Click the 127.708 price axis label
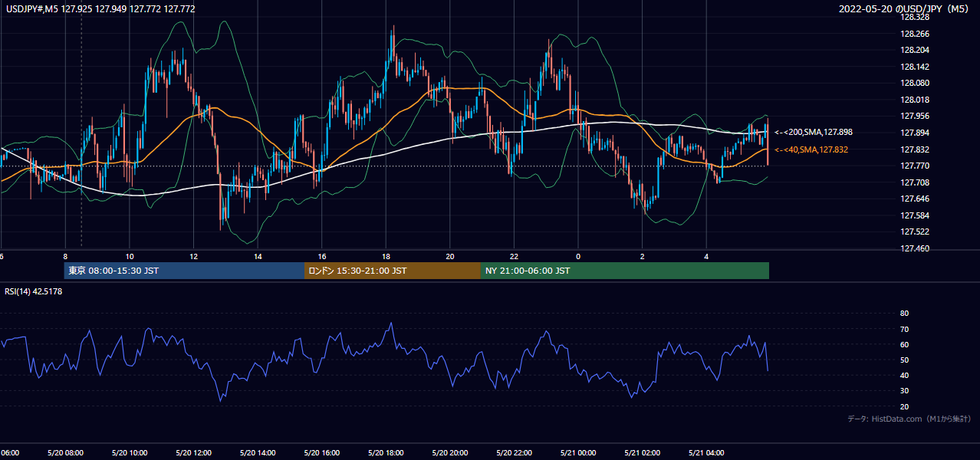The image size is (980, 460). tap(916, 182)
